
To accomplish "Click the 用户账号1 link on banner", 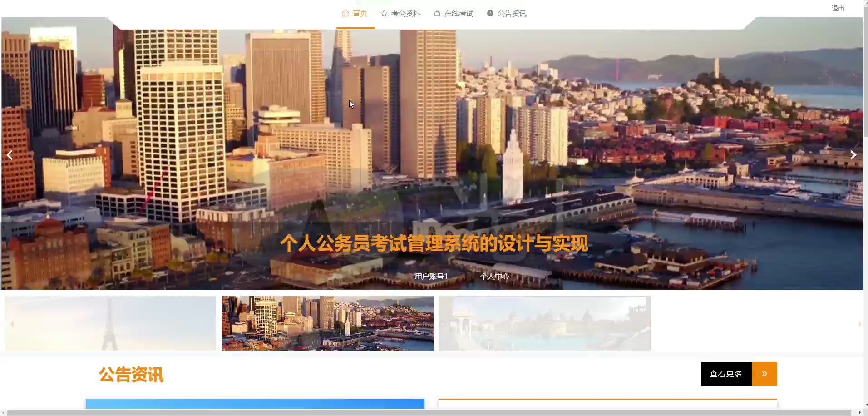I will point(431,276).
